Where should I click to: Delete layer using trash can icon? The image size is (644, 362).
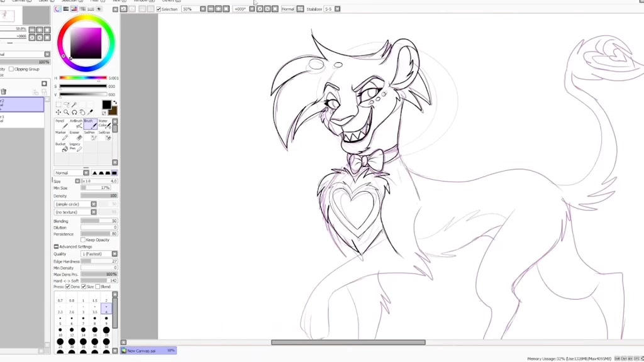tap(3, 92)
